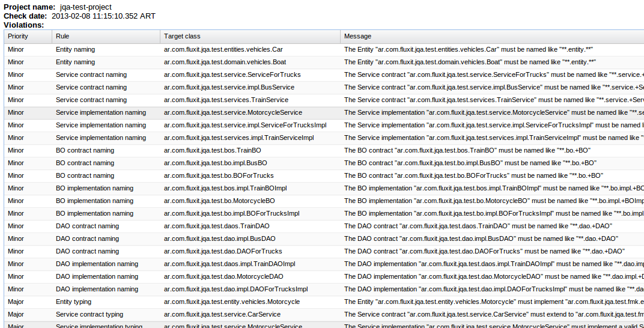Click BO contract naming rule for BOForTrucks

85,175
